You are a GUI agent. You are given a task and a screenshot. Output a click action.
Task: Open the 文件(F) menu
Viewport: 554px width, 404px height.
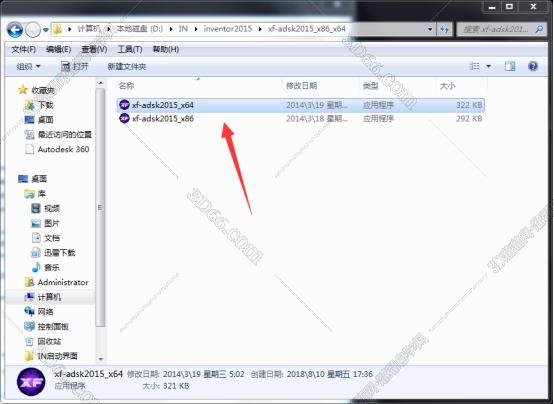[x=23, y=49]
